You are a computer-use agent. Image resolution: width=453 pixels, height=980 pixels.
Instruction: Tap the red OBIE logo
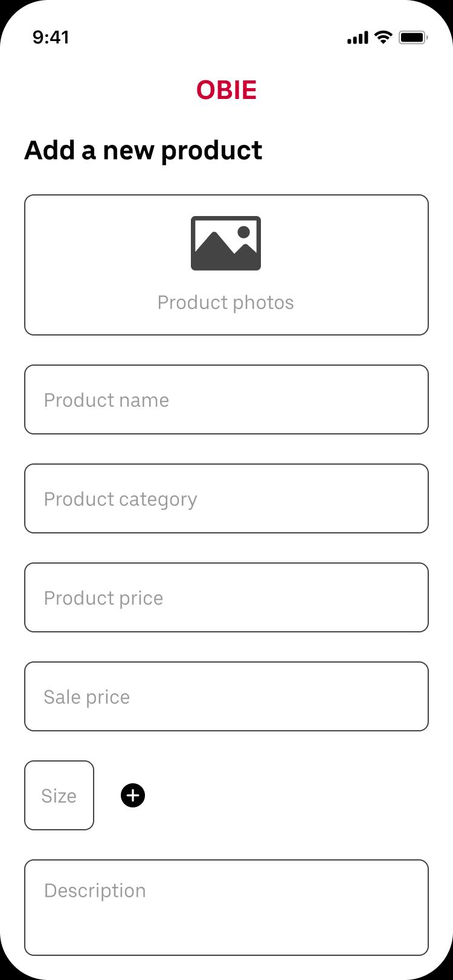click(226, 90)
